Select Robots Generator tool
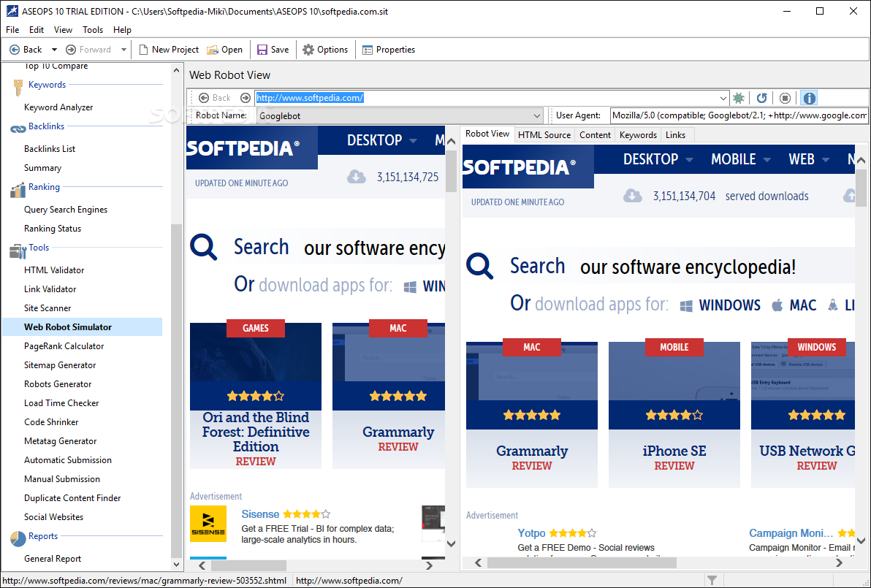This screenshot has width=871, height=588. [x=58, y=383]
